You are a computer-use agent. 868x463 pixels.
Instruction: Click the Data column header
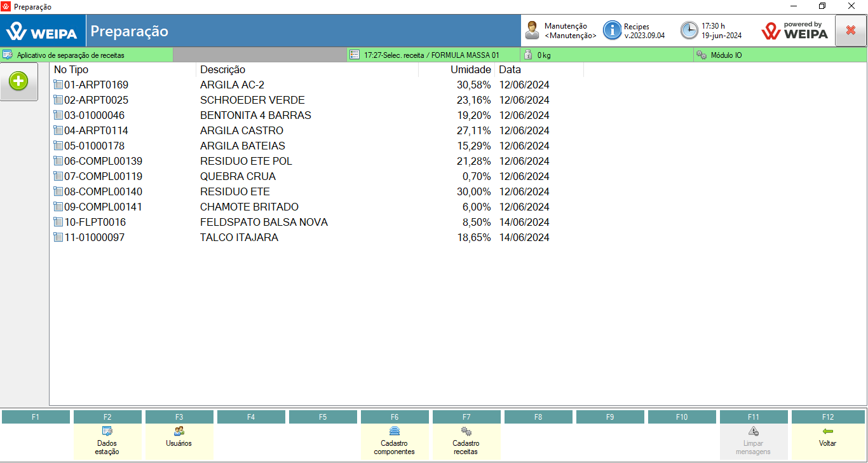510,70
